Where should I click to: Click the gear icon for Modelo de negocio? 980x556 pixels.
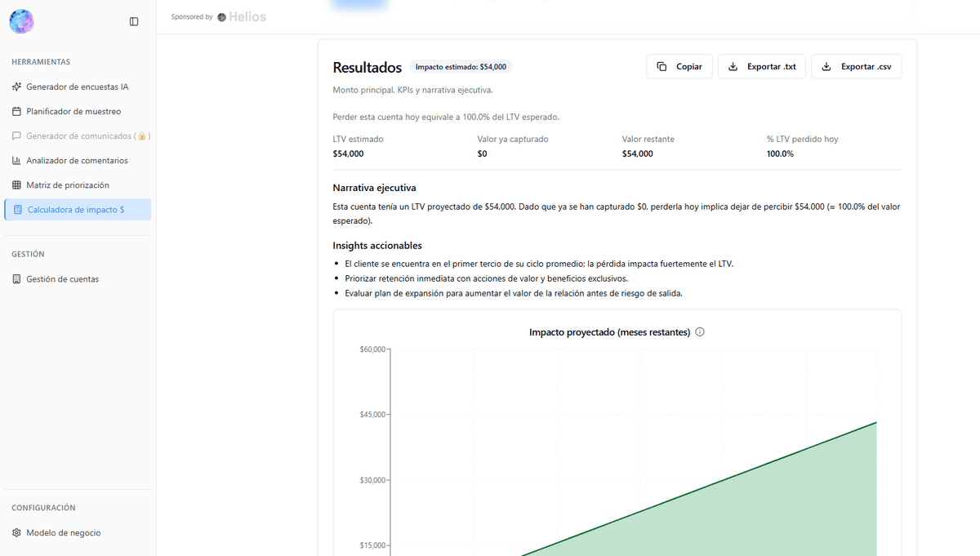coord(17,533)
